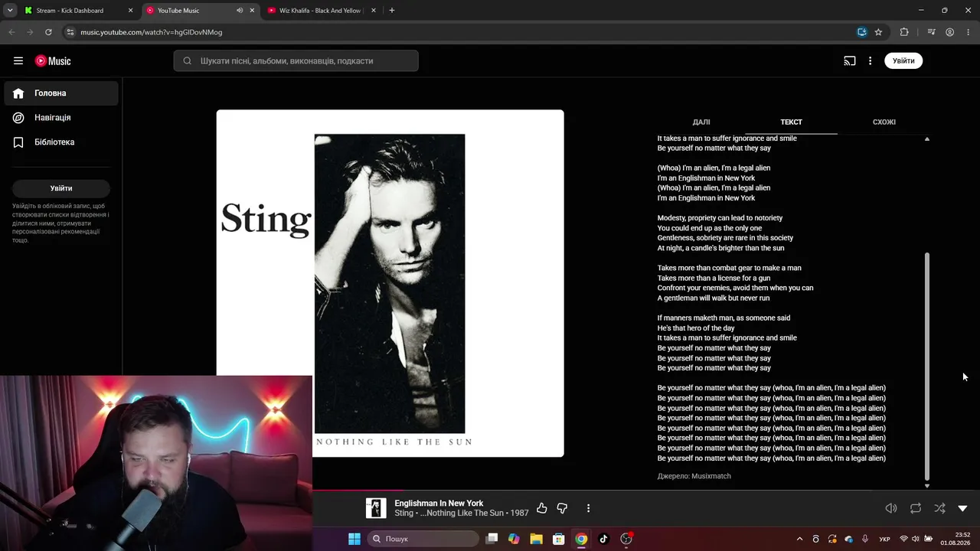Viewport: 980px width, 551px height.
Task: Mute the YouTube Music tab audio icon
Action: coord(240,11)
